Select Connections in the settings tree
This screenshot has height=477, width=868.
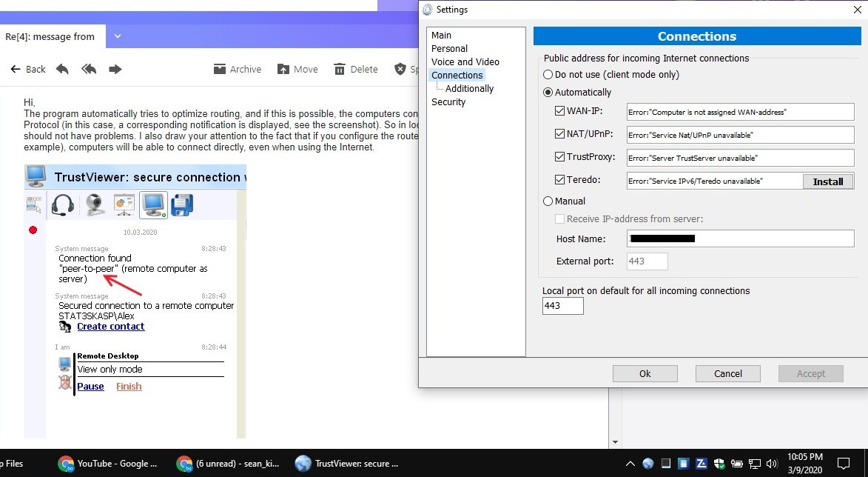[x=457, y=75]
